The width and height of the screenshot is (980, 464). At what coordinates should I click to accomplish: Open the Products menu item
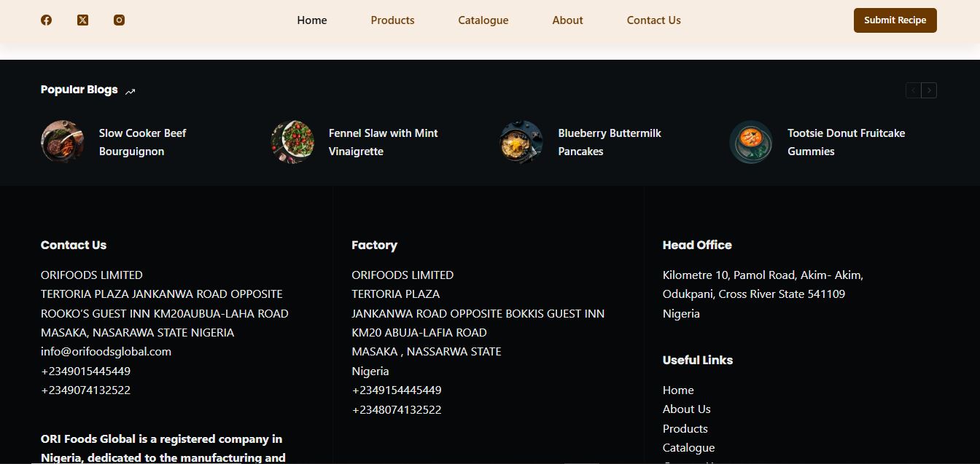point(392,20)
